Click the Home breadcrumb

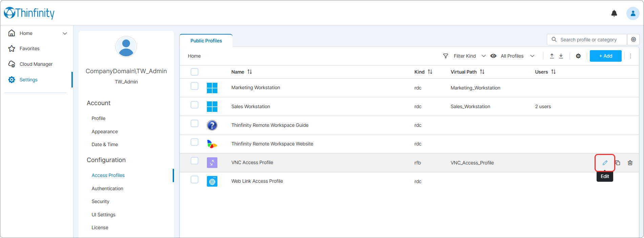194,56
